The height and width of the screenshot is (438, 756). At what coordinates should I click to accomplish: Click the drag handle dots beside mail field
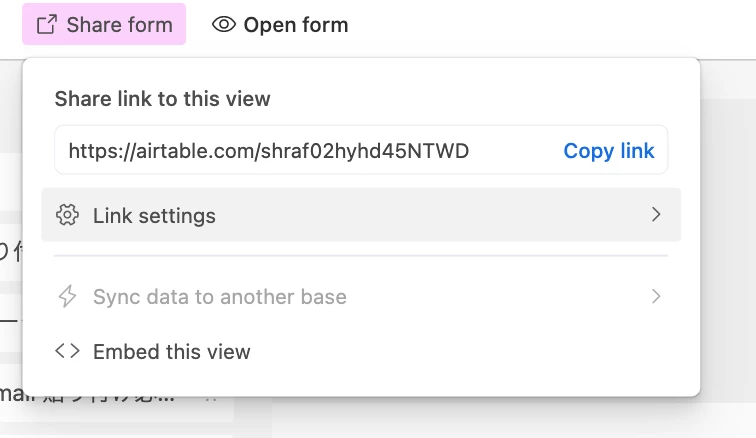[211, 398]
